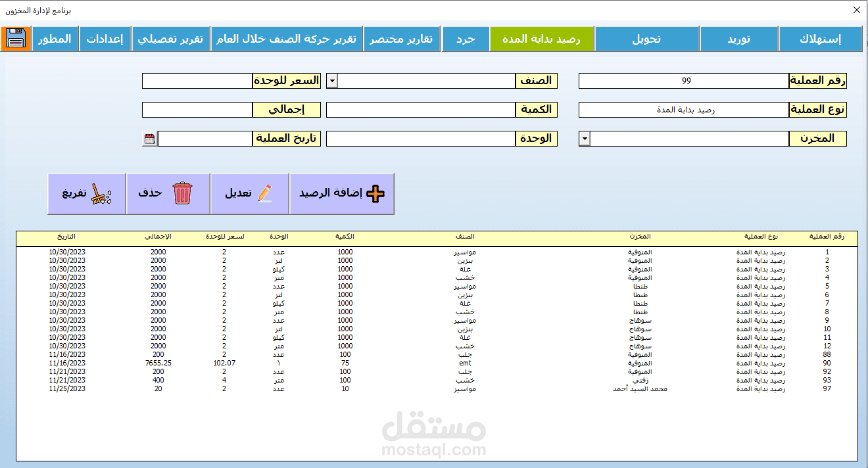Switch to the إستهلاك tab
The height and width of the screenshot is (468, 868).
click(x=820, y=39)
